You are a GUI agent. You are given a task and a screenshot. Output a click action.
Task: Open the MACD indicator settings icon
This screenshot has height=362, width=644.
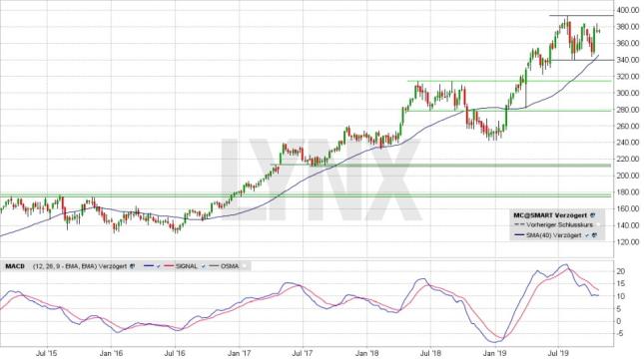tap(132, 266)
